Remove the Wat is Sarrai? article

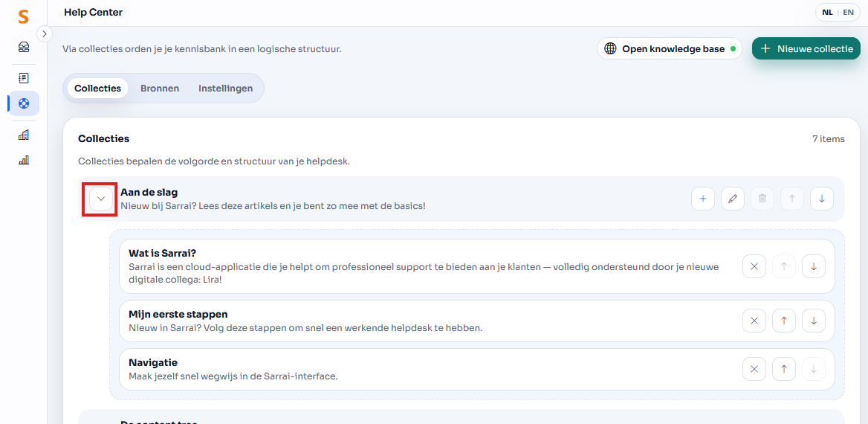point(754,266)
